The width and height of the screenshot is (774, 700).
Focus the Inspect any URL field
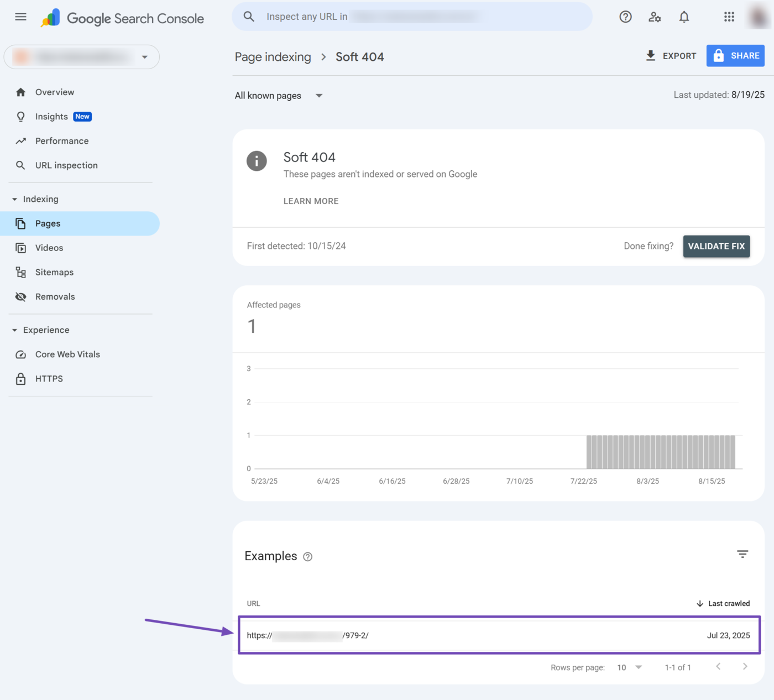coord(412,17)
